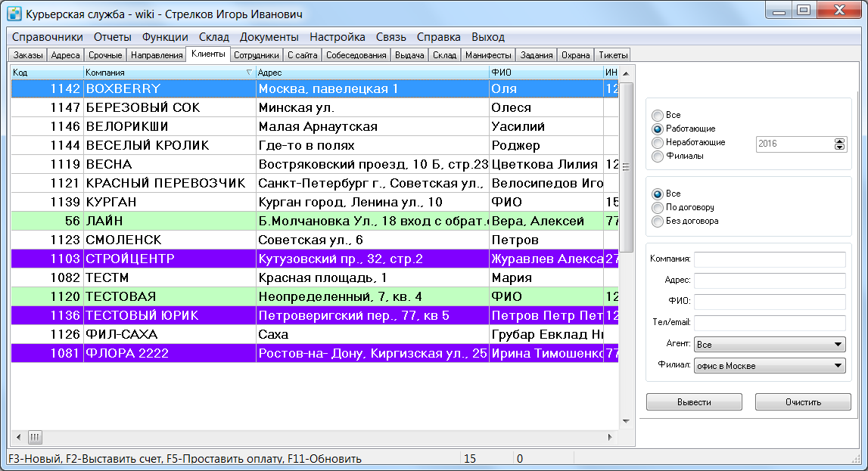Click the horizontal scrollbar right arrow
The width and height of the screenshot is (868, 471).
click(x=610, y=437)
